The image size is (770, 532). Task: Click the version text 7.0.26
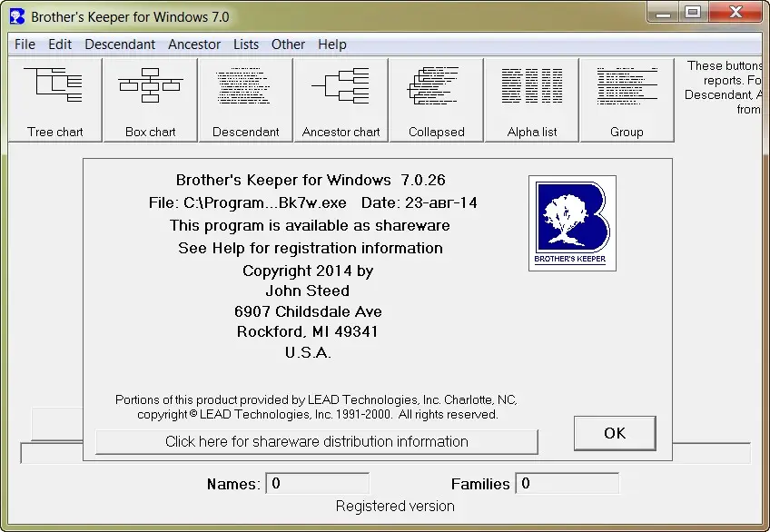(423, 180)
